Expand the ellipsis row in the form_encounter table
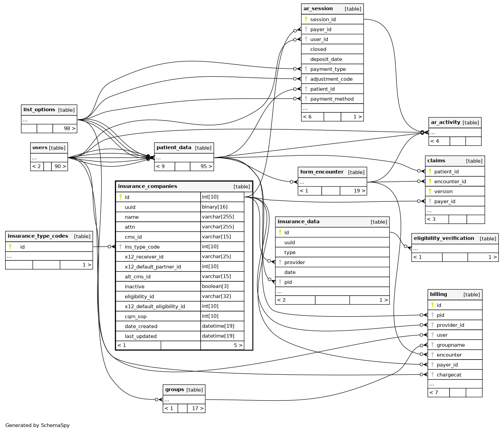The height and width of the screenshot is (432, 504). pos(302,182)
